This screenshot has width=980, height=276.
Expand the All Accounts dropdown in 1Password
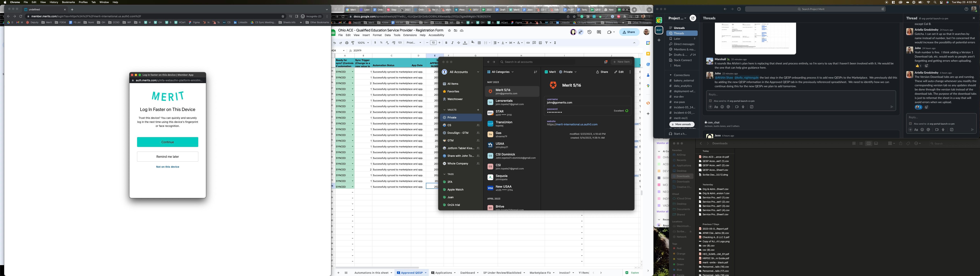[461, 72]
